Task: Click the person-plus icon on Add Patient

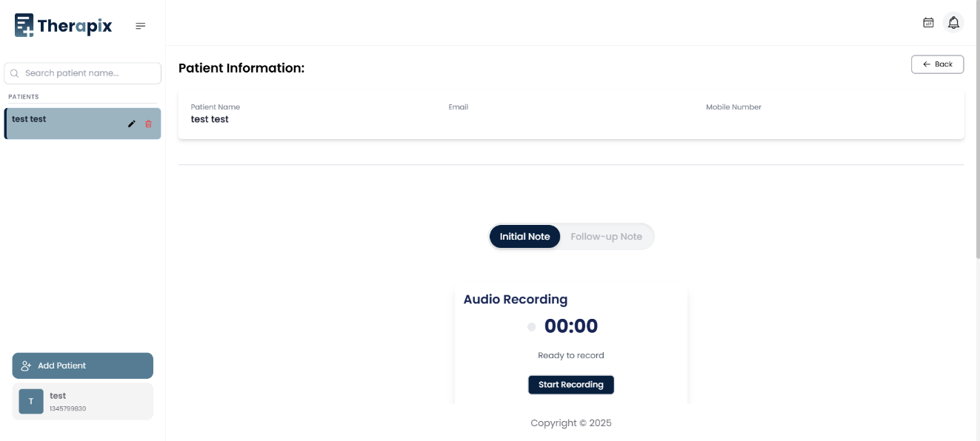Action: click(x=27, y=366)
